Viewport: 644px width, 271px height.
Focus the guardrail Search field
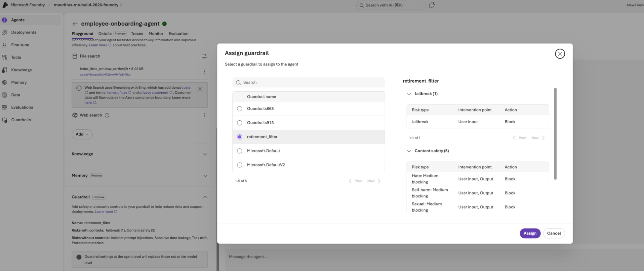point(309,83)
